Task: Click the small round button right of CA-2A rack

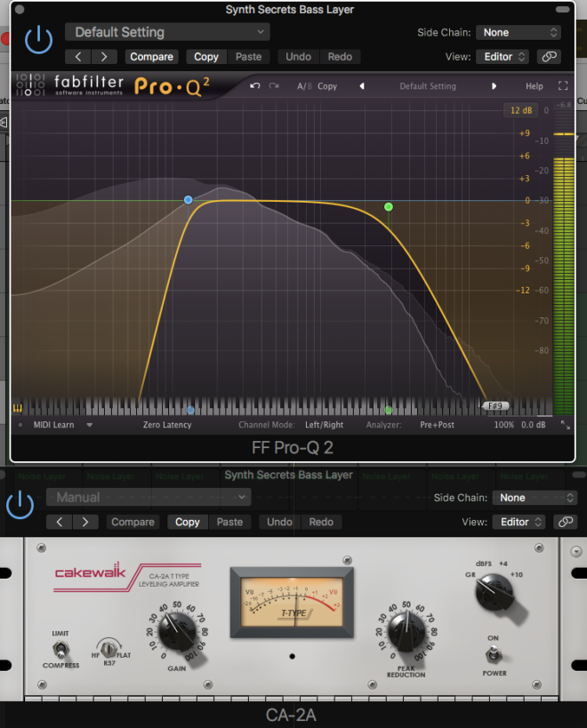Action: coord(576,551)
